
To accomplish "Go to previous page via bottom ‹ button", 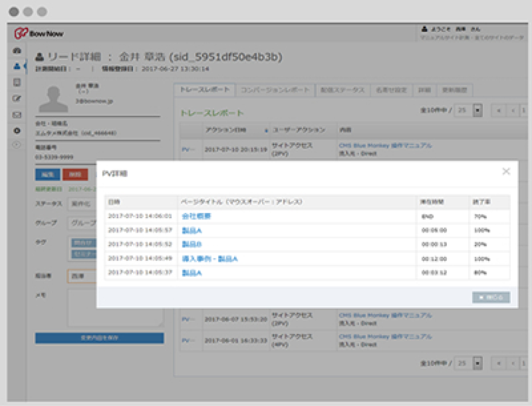I will coord(513,363).
